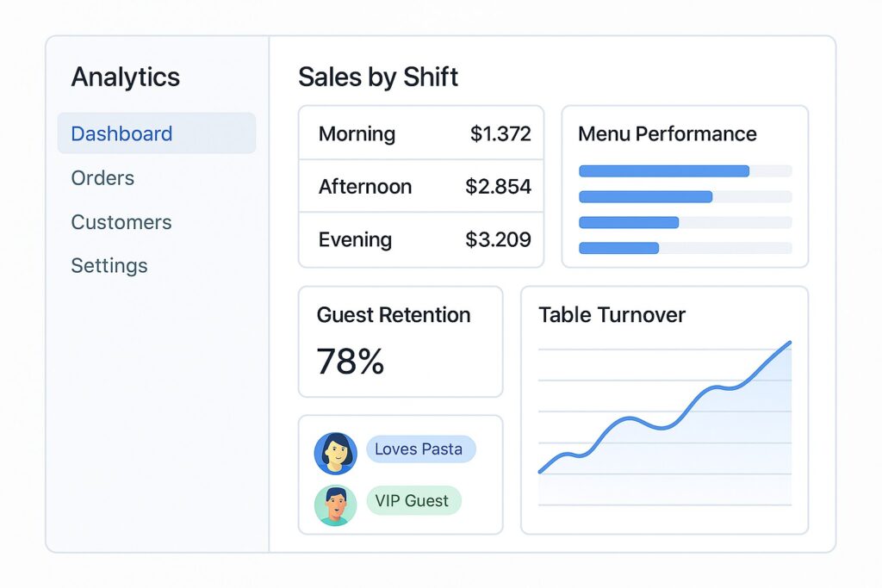This screenshot has width=882, height=588.
Task: Select the Evening shift sales row
Action: coord(421,240)
